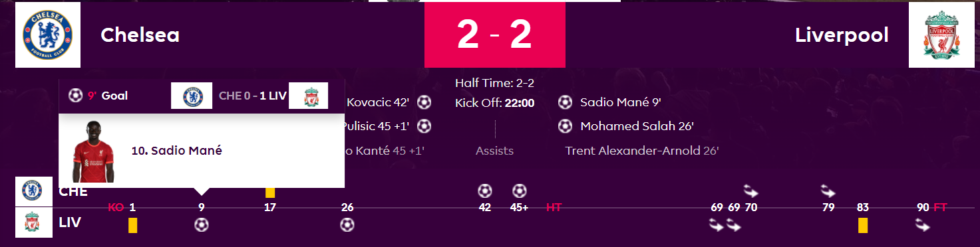Click Chelsea's 70th minute substitution arrows
This screenshot has height=247, width=980.
[751, 191]
